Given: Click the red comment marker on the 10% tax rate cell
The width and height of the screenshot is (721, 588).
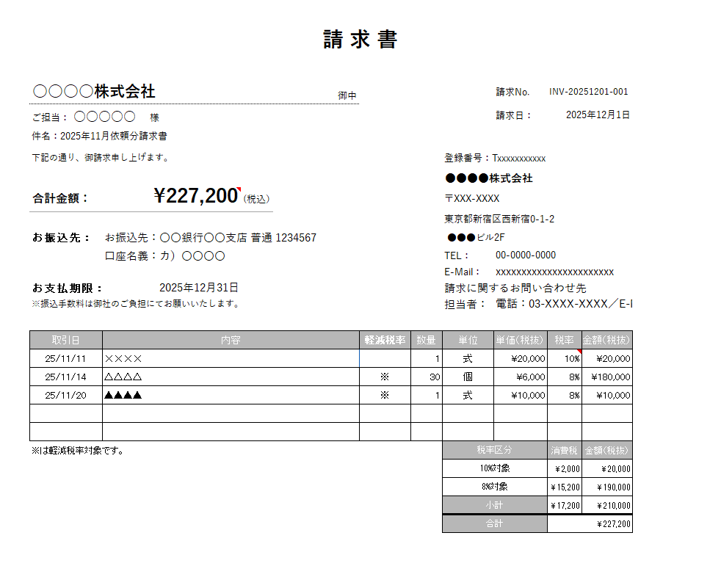Looking at the screenshot, I should pyautogui.click(x=579, y=352).
